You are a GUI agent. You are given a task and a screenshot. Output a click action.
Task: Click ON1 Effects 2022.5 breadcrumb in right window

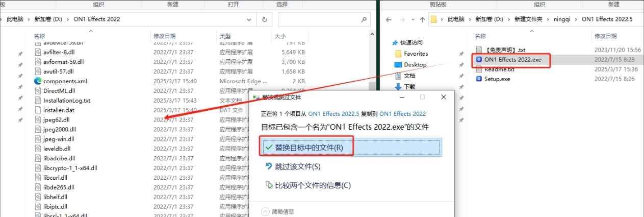coord(607,19)
